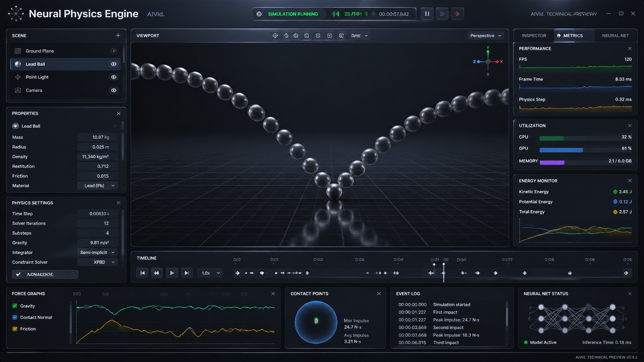Add a new object to the Scene
The image size is (644, 362).
point(118,35)
